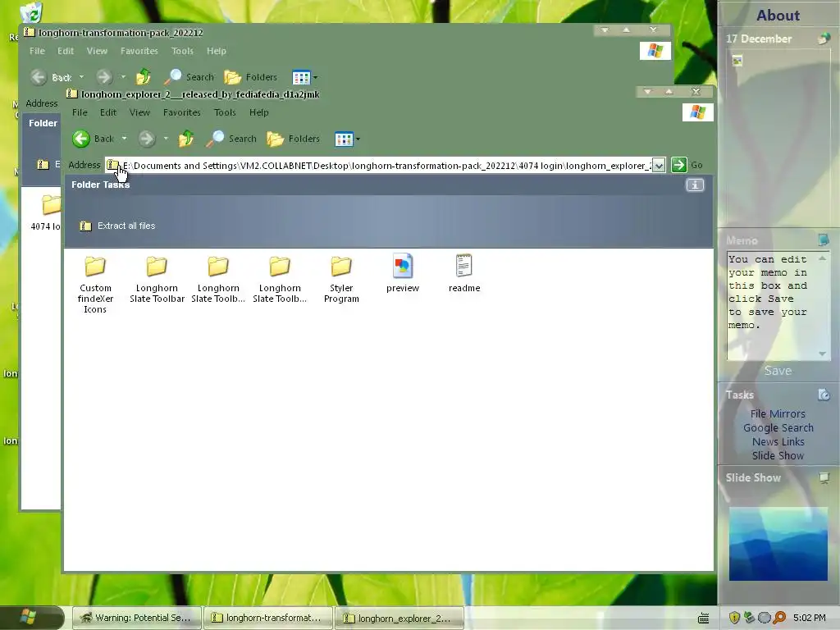Click Save under the memo

[778, 371]
